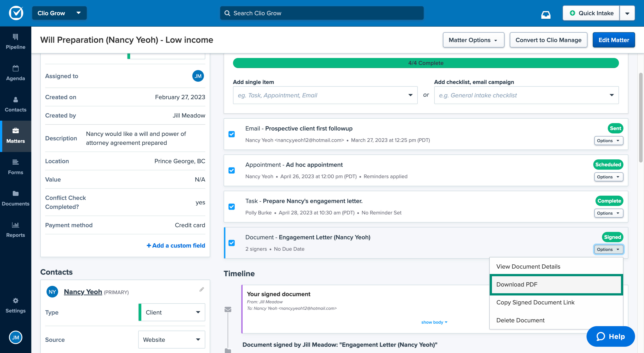Open the Help chat button
Screen dimensions: 644x353
tap(610, 336)
